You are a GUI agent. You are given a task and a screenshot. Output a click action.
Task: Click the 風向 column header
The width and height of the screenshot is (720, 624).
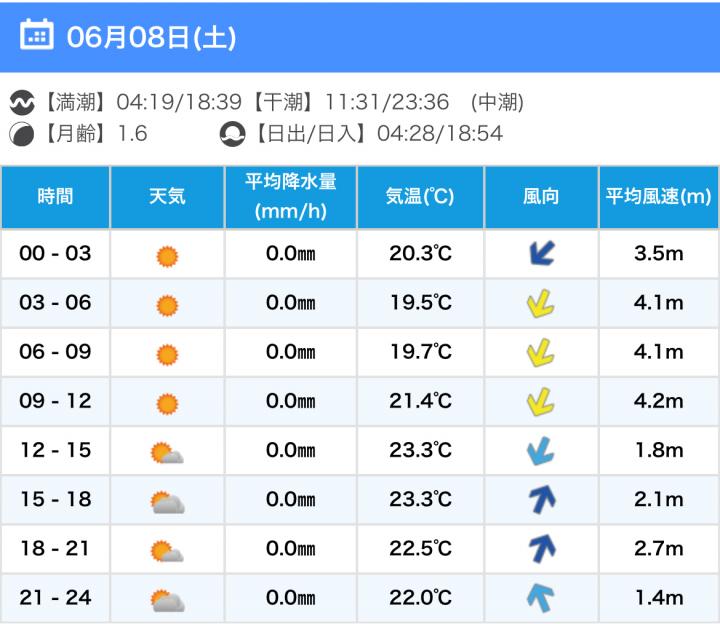[541, 197]
